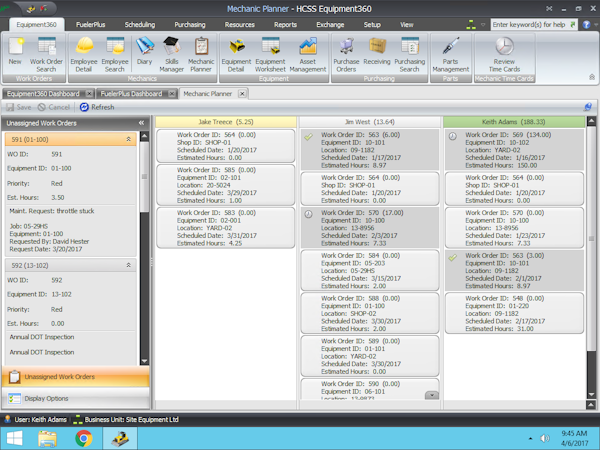Open Purchasing Search
The height and width of the screenshot is (450, 600).
click(x=409, y=54)
